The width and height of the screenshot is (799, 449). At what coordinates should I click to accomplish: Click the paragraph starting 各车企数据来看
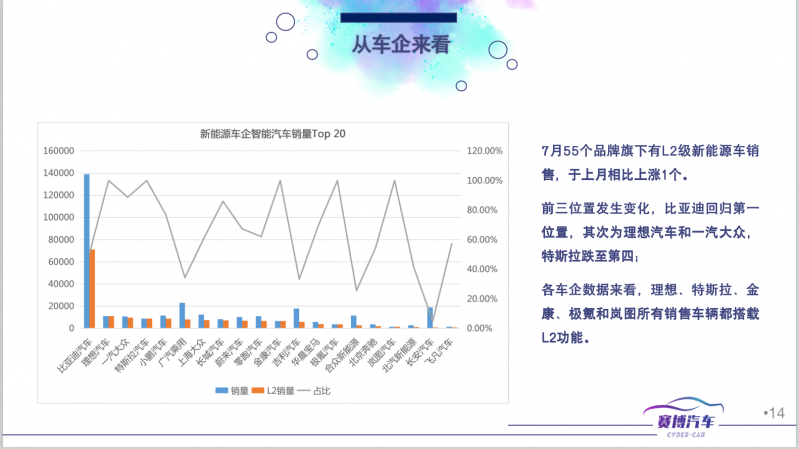point(650,313)
